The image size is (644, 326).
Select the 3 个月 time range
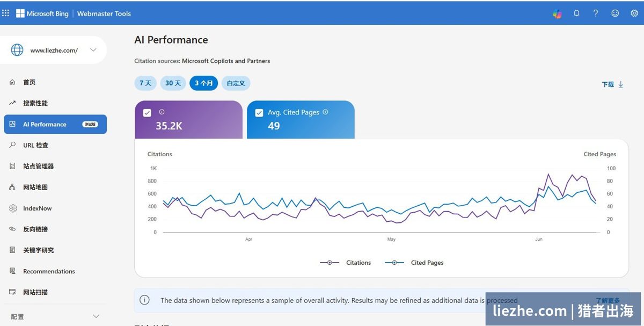[x=204, y=83]
